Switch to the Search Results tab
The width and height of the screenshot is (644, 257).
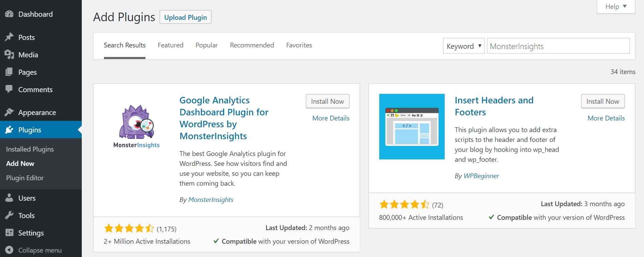coord(124,45)
